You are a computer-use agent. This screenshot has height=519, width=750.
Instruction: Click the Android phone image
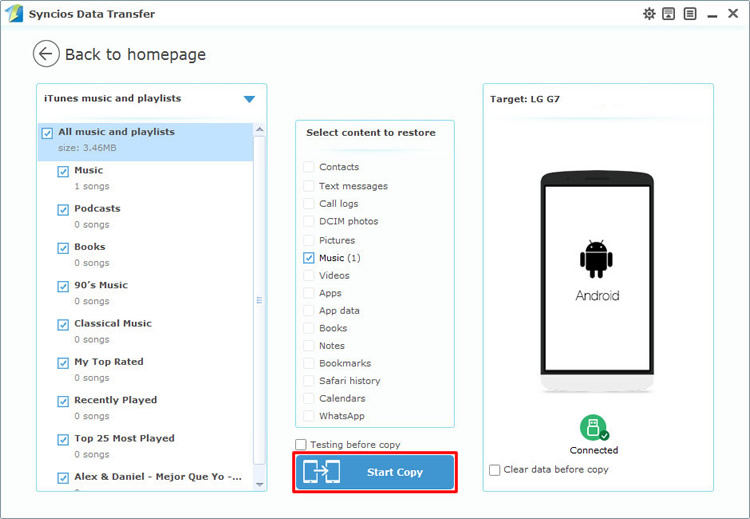click(597, 282)
